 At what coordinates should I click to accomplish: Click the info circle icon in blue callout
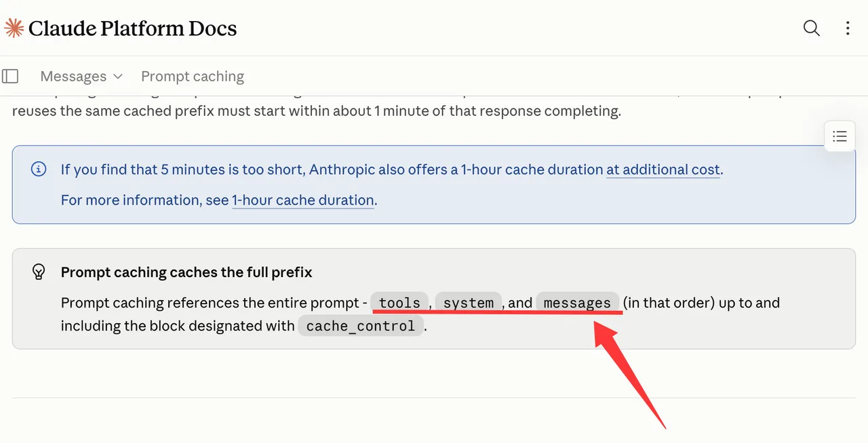pyautogui.click(x=39, y=169)
